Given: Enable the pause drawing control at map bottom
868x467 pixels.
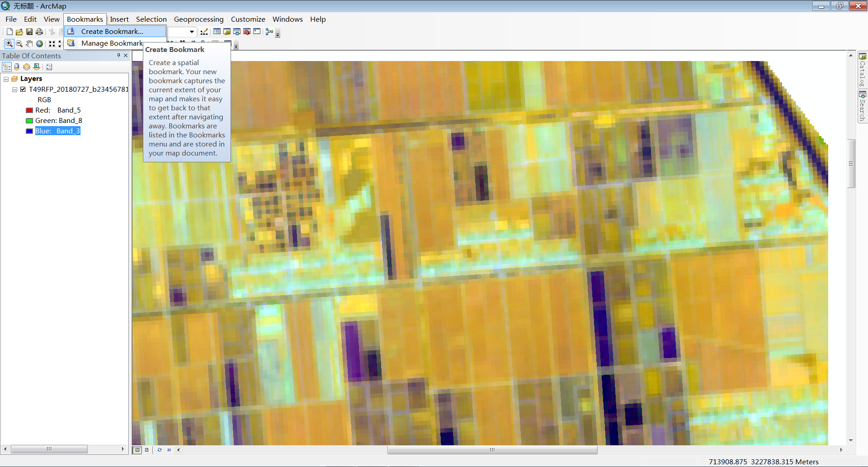Looking at the screenshot, I should pyautogui.click(x=169, y=450).
